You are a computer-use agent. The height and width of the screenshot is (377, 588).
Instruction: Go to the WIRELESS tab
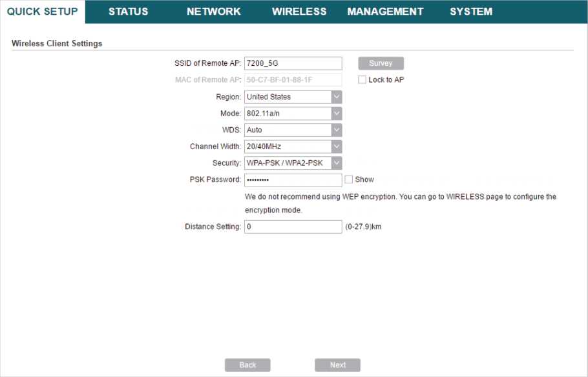click(x=299, y=12)
